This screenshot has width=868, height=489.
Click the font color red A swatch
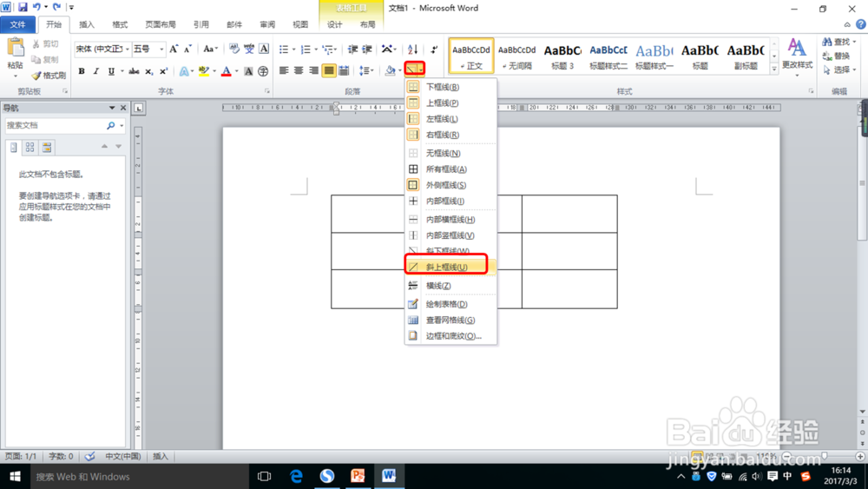point(226,71)
